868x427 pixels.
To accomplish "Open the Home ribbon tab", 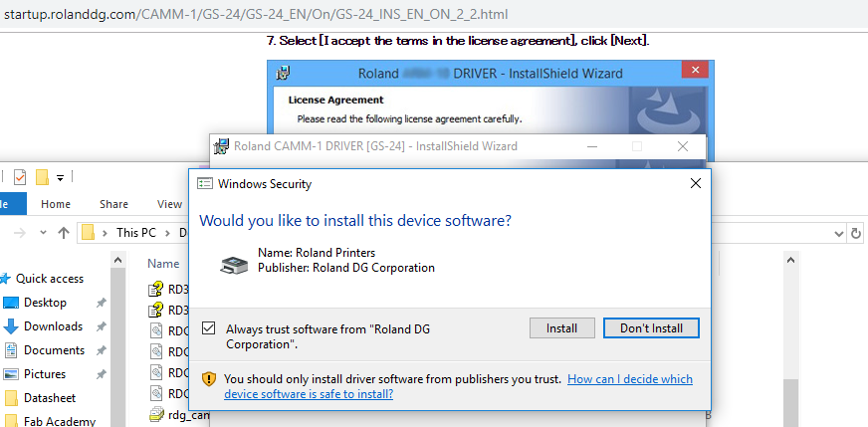I will (x=56, y=204).
